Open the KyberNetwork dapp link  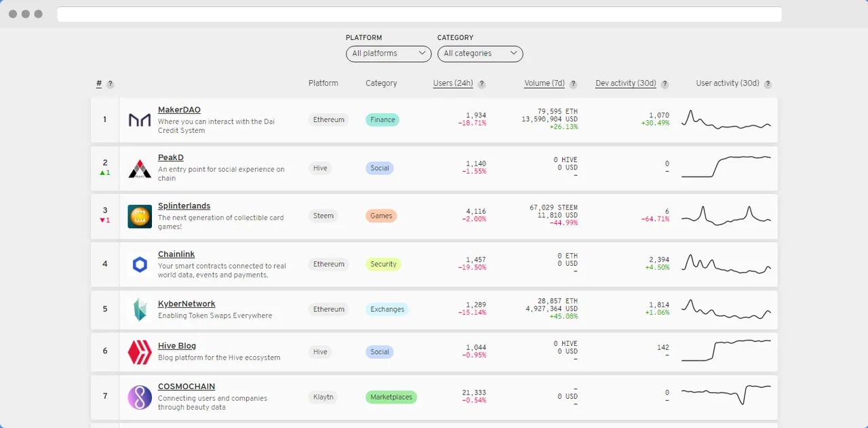(186, 304)
